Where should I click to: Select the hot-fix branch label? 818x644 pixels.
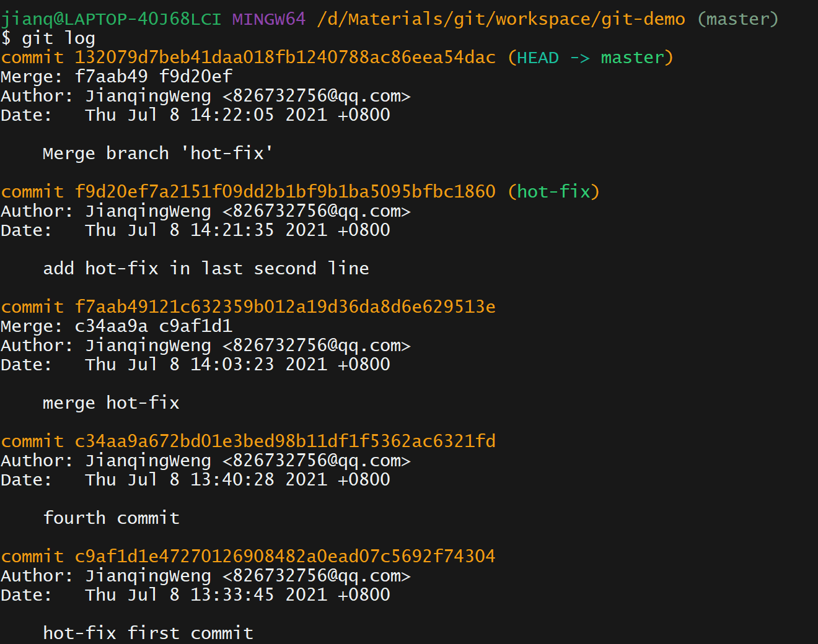click(x=553, y=192)
